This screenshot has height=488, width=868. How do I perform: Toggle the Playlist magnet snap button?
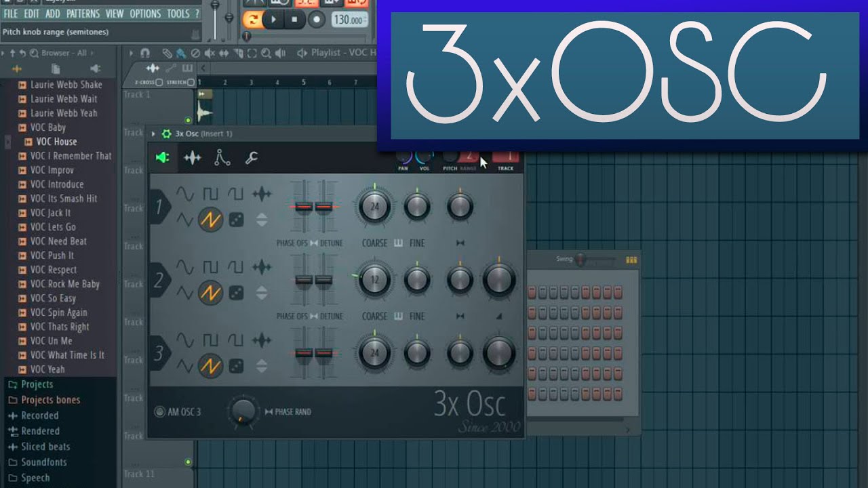(144, 53)
